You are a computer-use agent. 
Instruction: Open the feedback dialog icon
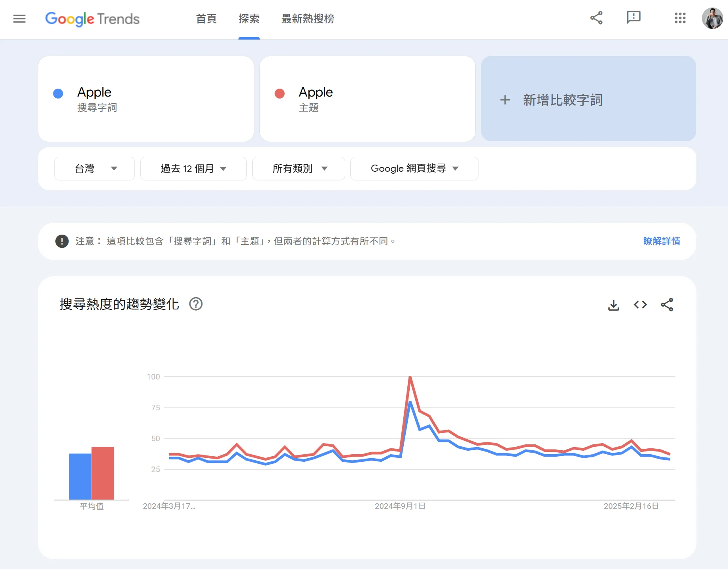[634, 18]
